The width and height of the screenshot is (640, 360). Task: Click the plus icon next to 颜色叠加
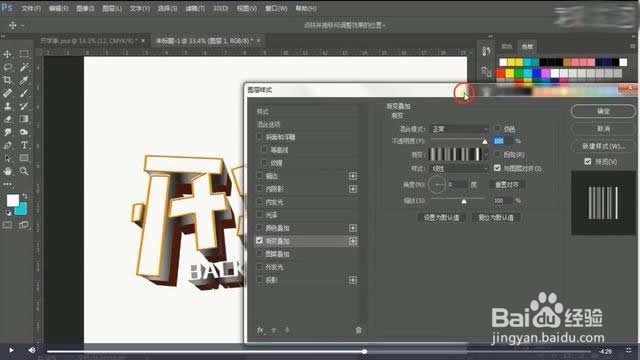(353, 228)
